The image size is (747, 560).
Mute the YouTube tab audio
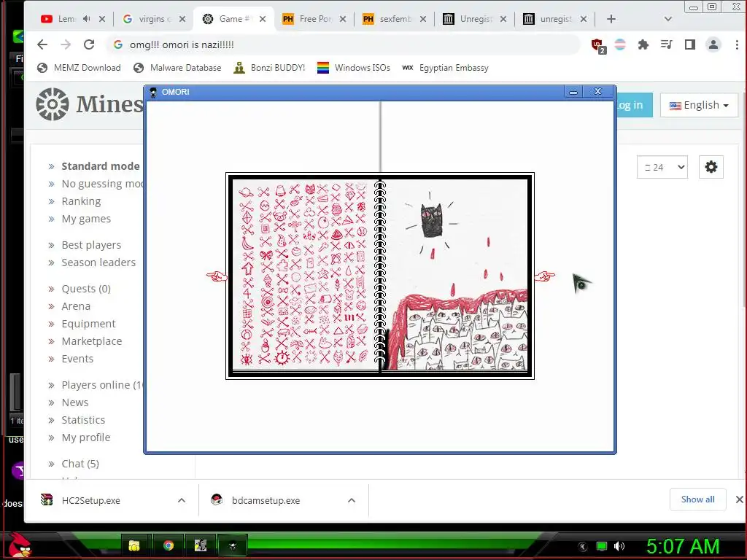pyautogui.click(x=86, y=19)
